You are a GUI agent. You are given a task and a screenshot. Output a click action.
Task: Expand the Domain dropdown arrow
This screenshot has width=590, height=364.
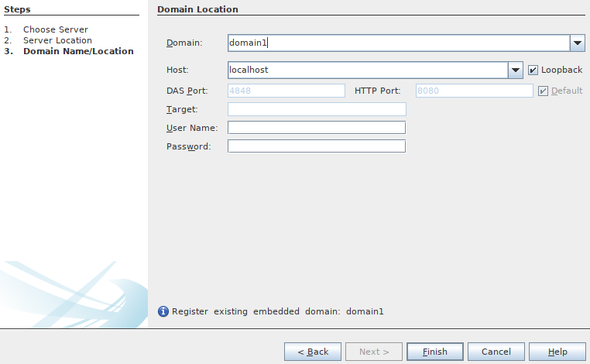(577, 43)
